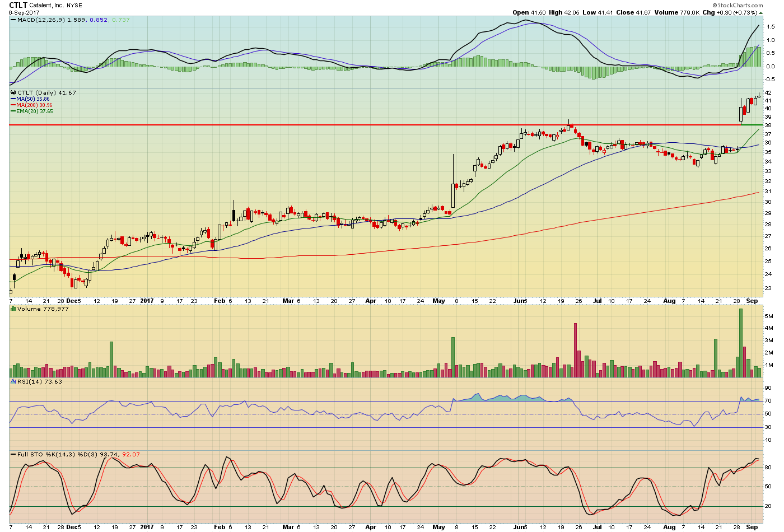Click the 38 label on the price axis

(768, 125)
